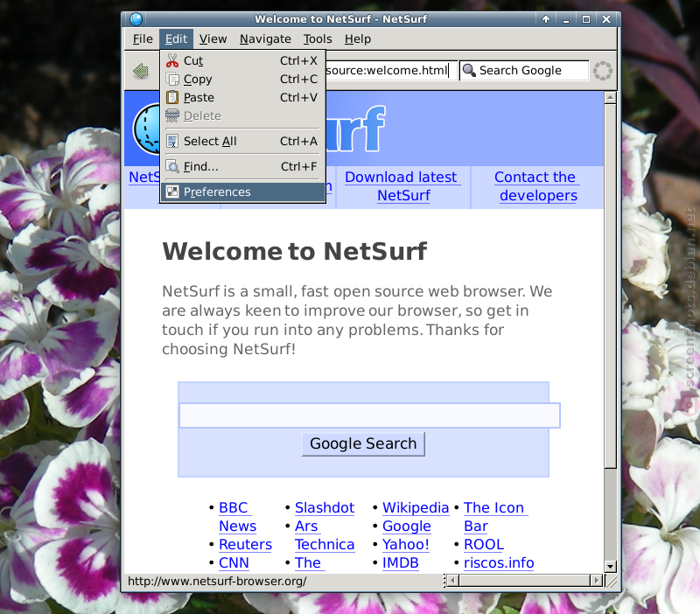The width and height of the screenshot is (700, 614).
Task: Click the vertical scrollbar up arrow
Action: (610, 98)
